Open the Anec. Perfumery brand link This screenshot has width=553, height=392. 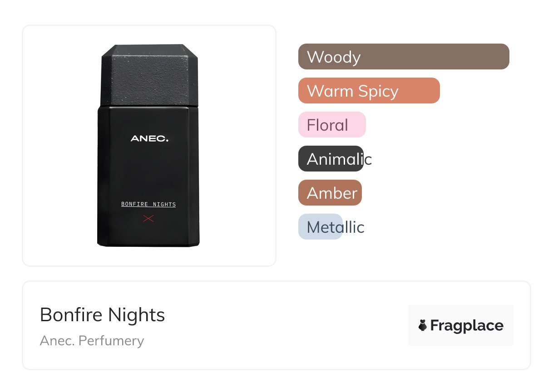point(92,341)
